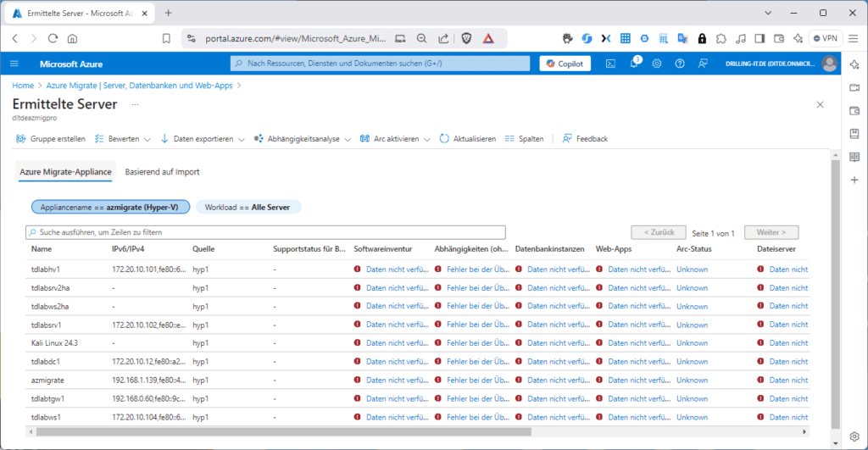Close the Ermittelte Server blade
The image size is (868, 450).
pos(820,104)
